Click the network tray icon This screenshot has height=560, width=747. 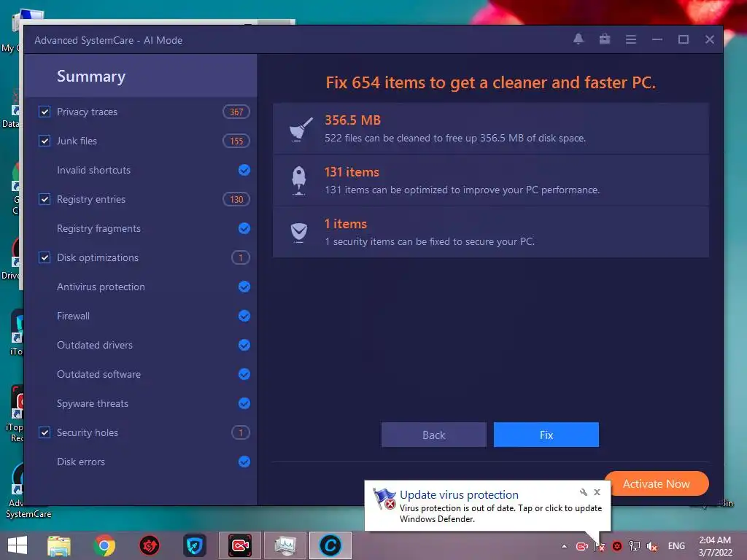pyautogui.click(x=634, y=545)
